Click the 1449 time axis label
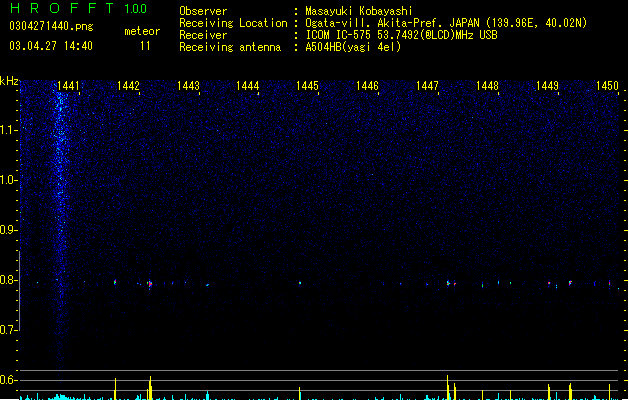This screenshot has height=400, width=629. tap(547, 86)
